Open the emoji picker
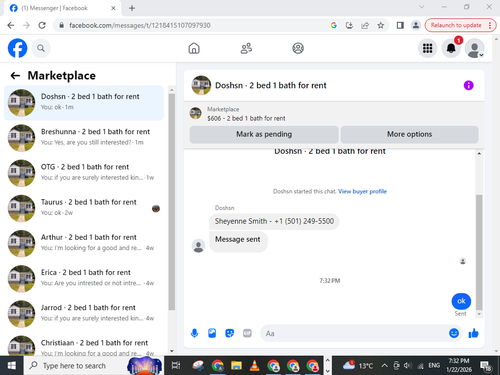Image resolution: width=500 pixels, height=375 pixels. click(x=454, y=333)
